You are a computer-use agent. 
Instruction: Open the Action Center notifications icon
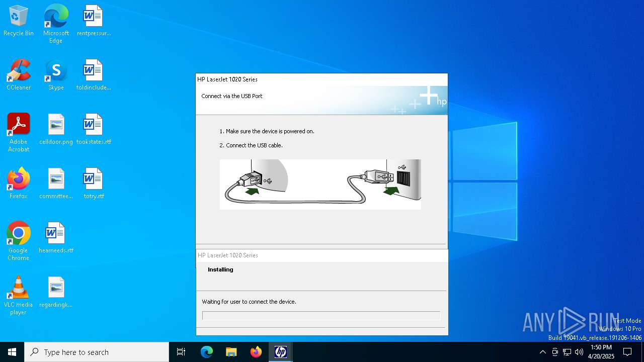(627, 352)
